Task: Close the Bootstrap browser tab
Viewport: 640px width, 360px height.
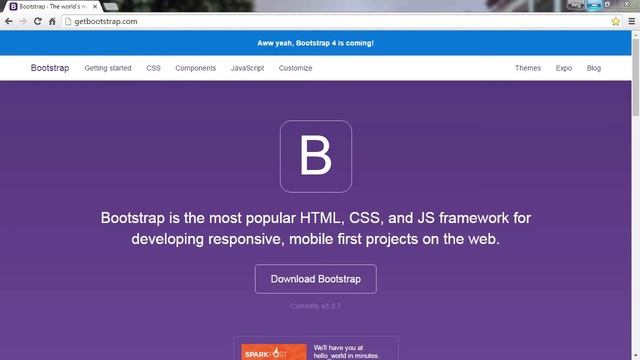Action: [95, 7]
